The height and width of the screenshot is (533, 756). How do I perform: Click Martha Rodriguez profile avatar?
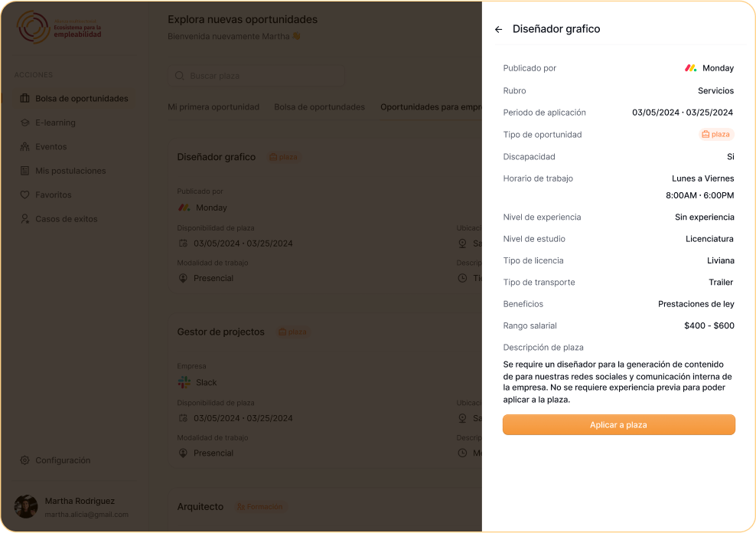pyautogui.click(x=26, y=506)
